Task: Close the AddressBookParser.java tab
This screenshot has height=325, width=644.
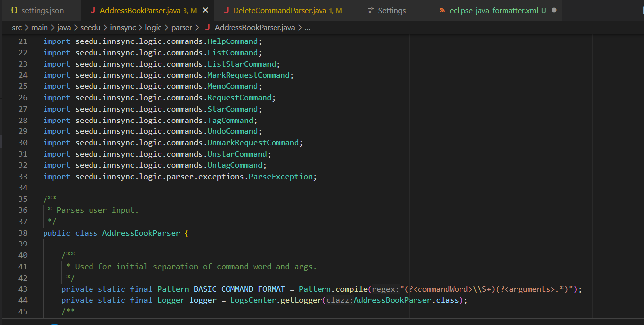Action: coord(205,10)
